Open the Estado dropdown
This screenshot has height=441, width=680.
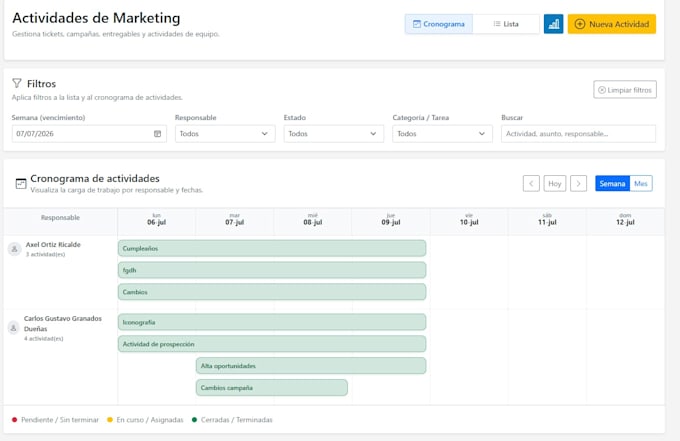[x=333, y=134]
